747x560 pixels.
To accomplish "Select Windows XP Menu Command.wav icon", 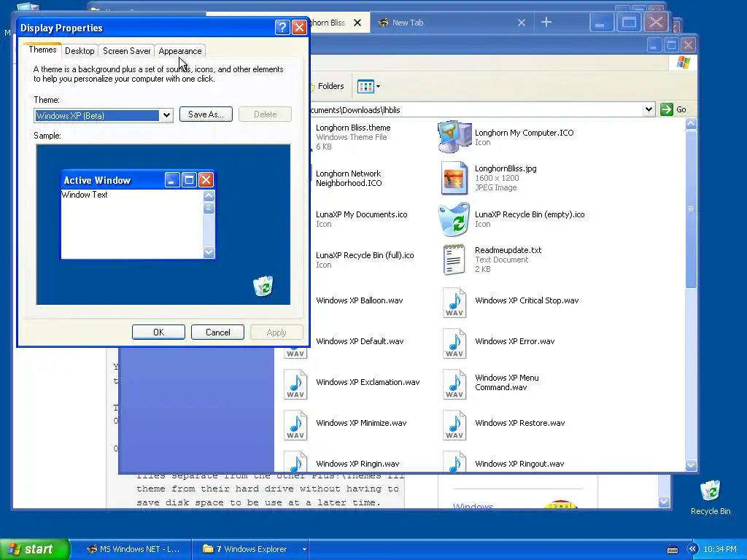I will pyautogui.click(x=454, y=384).
